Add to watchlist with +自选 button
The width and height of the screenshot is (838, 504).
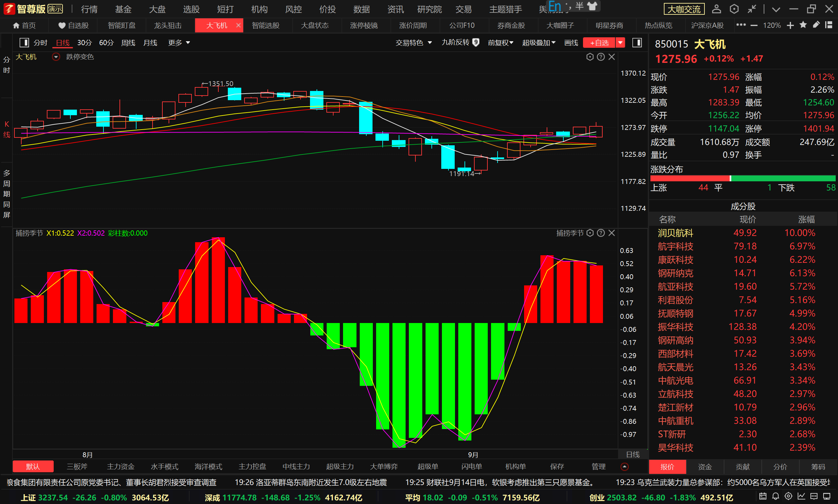600,43
